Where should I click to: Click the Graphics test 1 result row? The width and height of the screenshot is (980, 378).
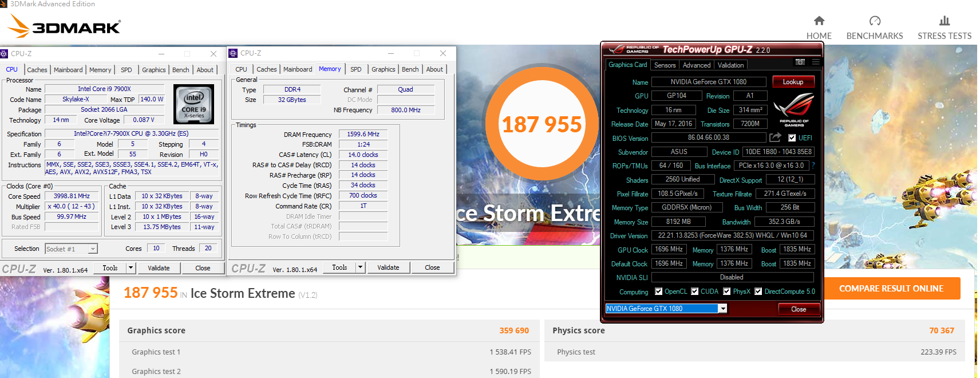coord(329,352)
